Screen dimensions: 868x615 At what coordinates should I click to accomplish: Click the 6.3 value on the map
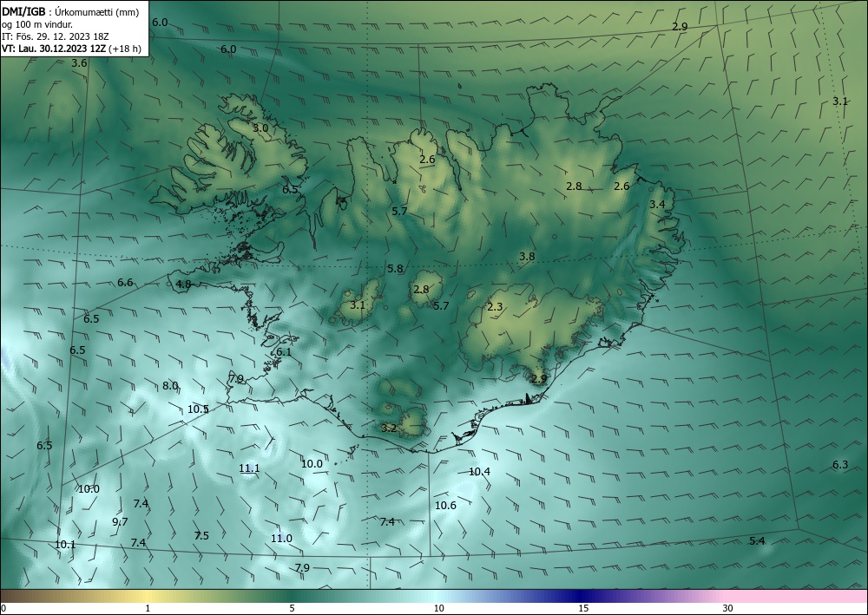[840, 465]
